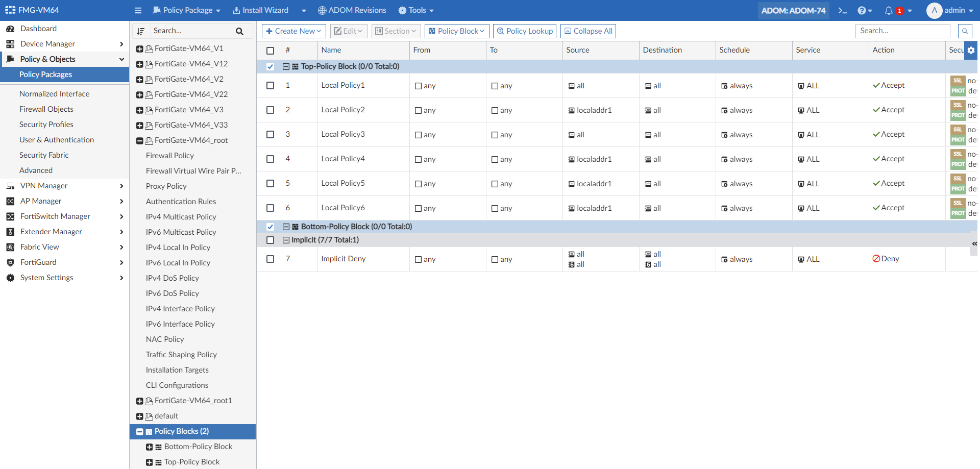Expand the FortiGate-VM64_V1 package tree node
Image resolution: width=980 pixels, height=469 pixels.
pyautogui.click(x=139, y=49)
